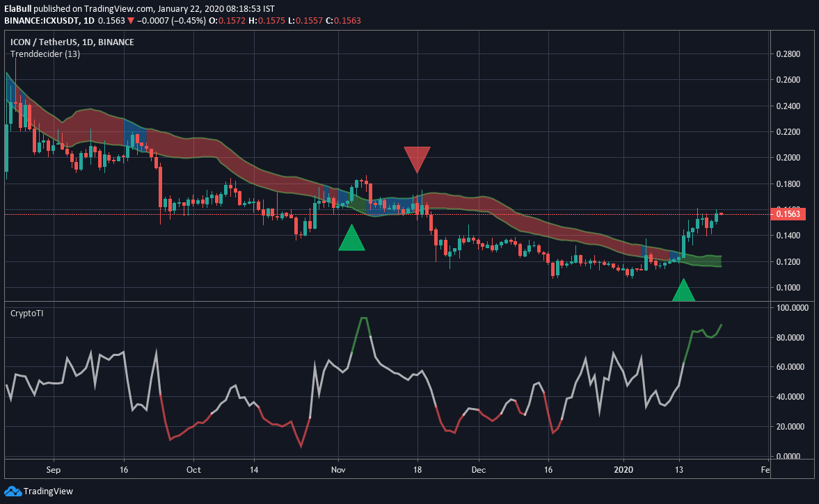
Task: Click the red down triangle sell signal
Action: point(417,160)
